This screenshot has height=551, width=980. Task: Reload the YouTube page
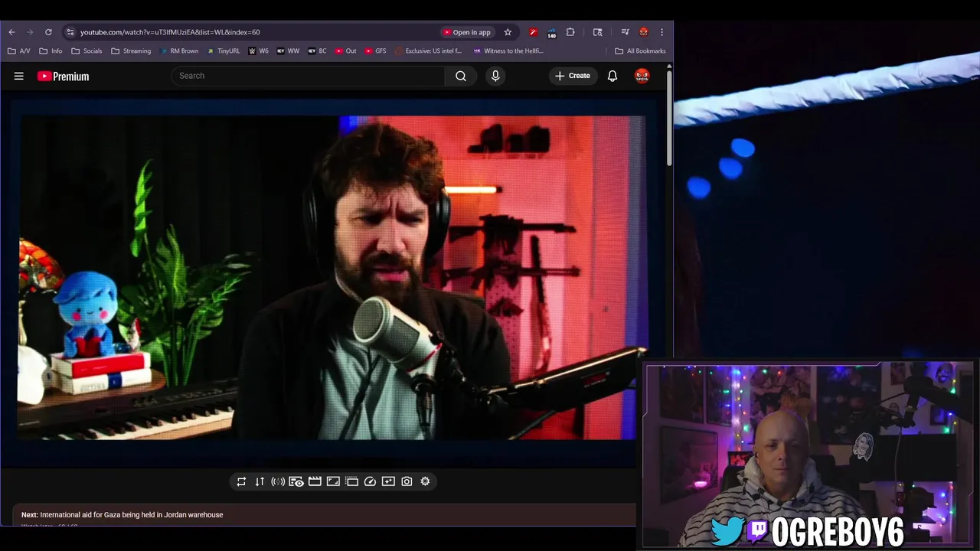[48, 32]
